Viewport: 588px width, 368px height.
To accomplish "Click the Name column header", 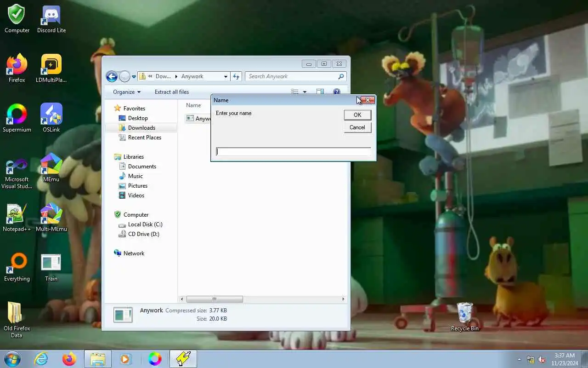I will (193, 105).
